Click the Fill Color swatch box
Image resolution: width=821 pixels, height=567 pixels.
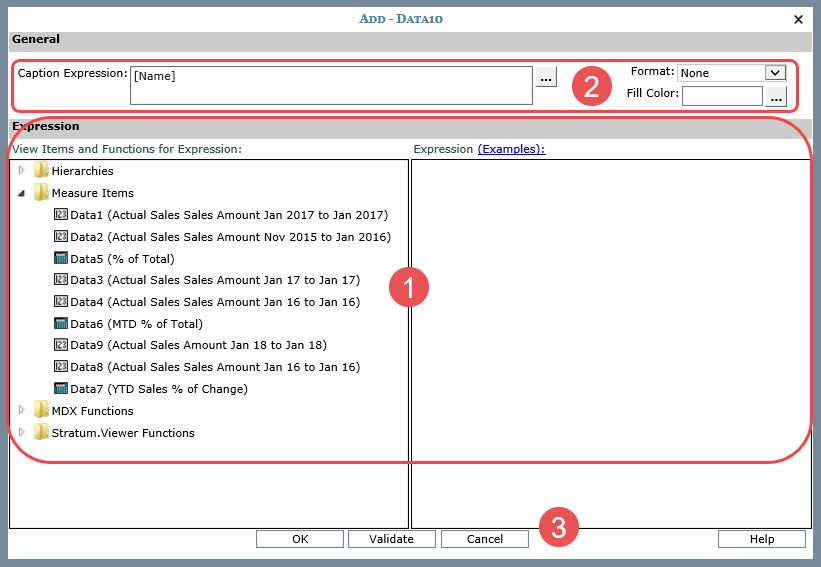click(x=722, y=96)
